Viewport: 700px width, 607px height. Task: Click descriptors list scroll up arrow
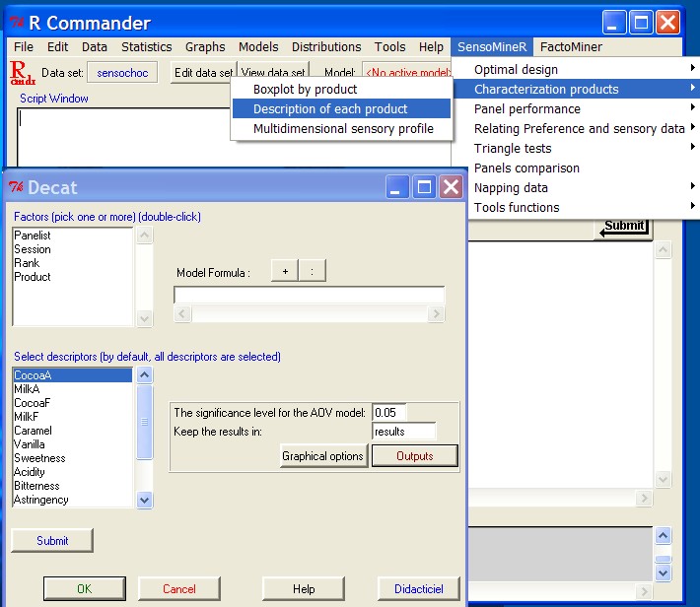coord(144,374)
